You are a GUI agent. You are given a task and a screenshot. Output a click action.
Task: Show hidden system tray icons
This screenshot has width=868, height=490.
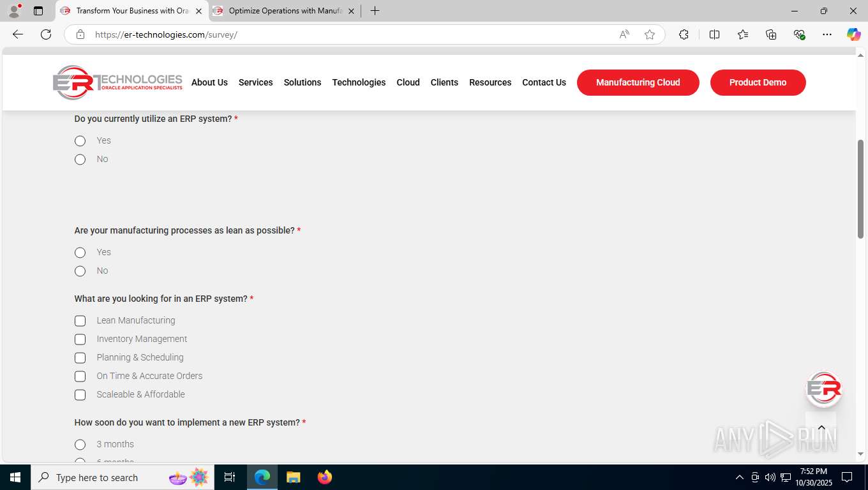pyautogui.click(x=740, y=477)
